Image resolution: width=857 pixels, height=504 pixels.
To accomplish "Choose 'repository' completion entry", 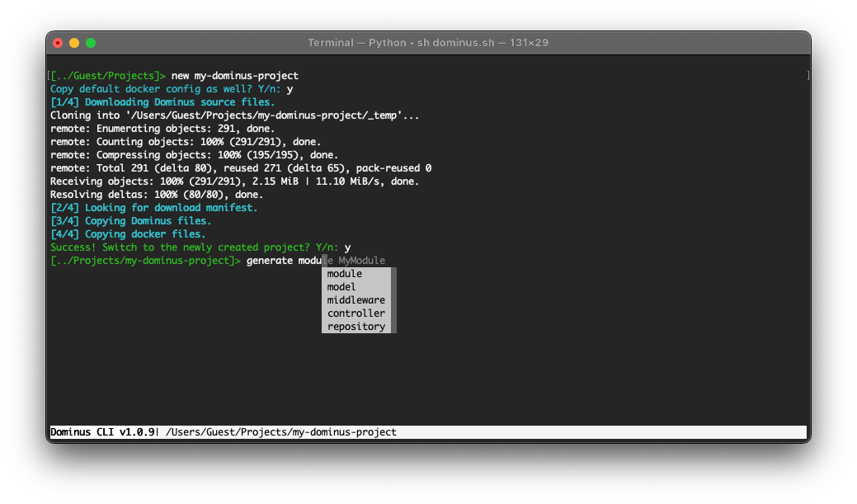I will click(356, 327).
